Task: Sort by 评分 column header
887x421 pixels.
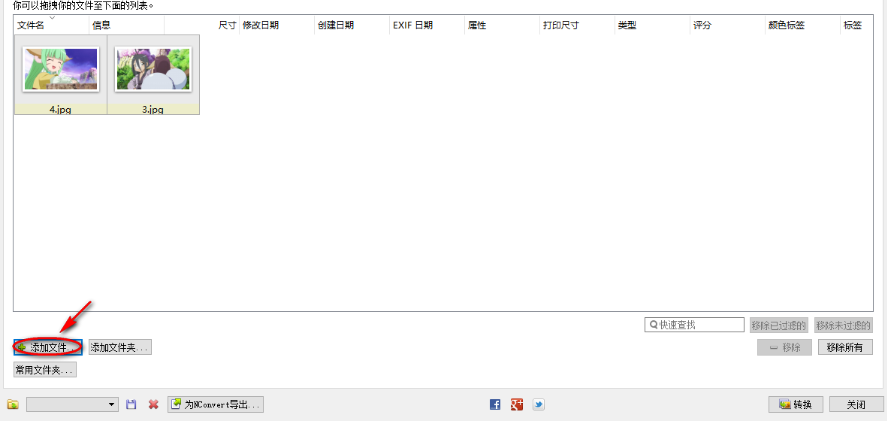Action: 727,25
